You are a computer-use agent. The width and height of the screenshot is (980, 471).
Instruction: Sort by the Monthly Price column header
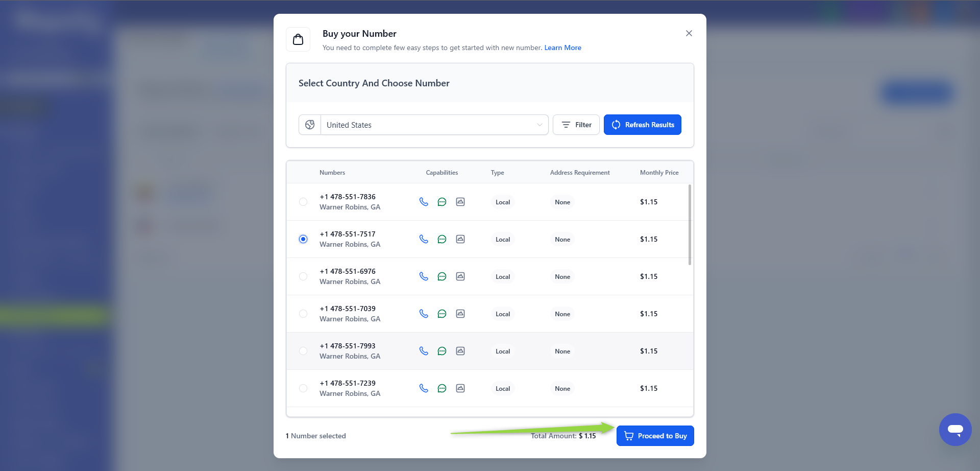coord(659,173)
